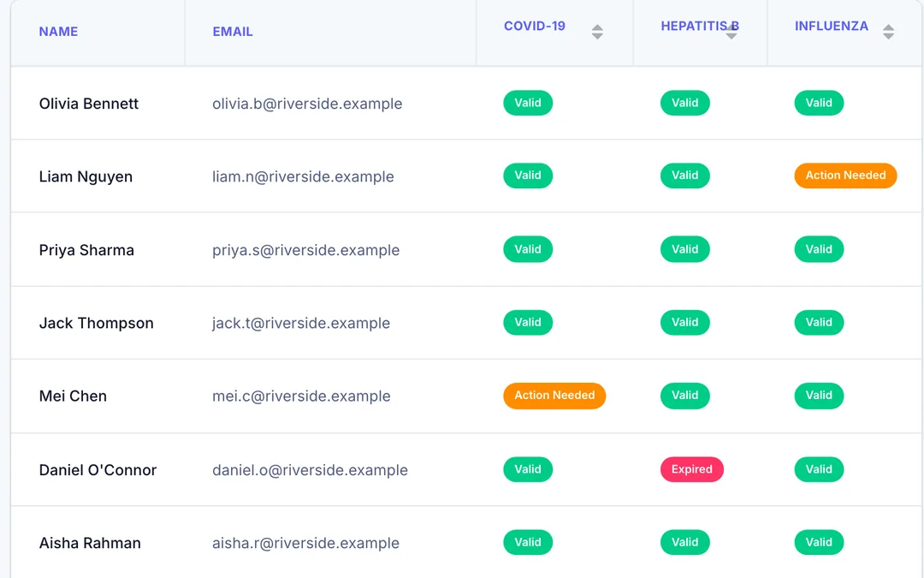
Task: Click Daniel O'Connor's COVID-19 Valid badge
Action: (x=528, y=469)
